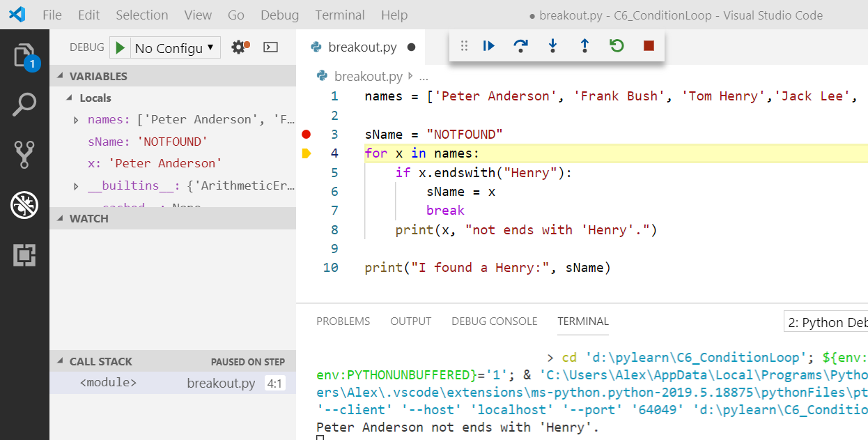Open the Explorer view in activity bar
This screenshot has width=868, height=440.
pos(24,56)
